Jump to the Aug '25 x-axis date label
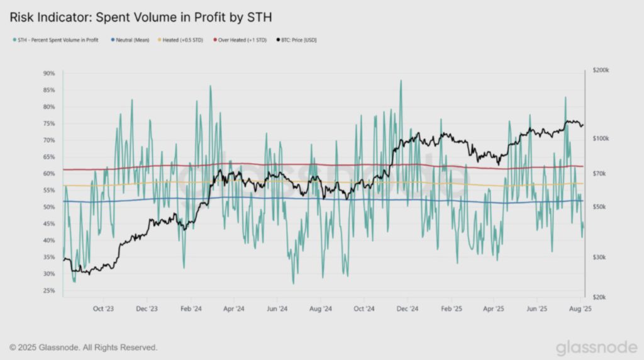Viewport: 644px width, 360px height. (580, 309)
